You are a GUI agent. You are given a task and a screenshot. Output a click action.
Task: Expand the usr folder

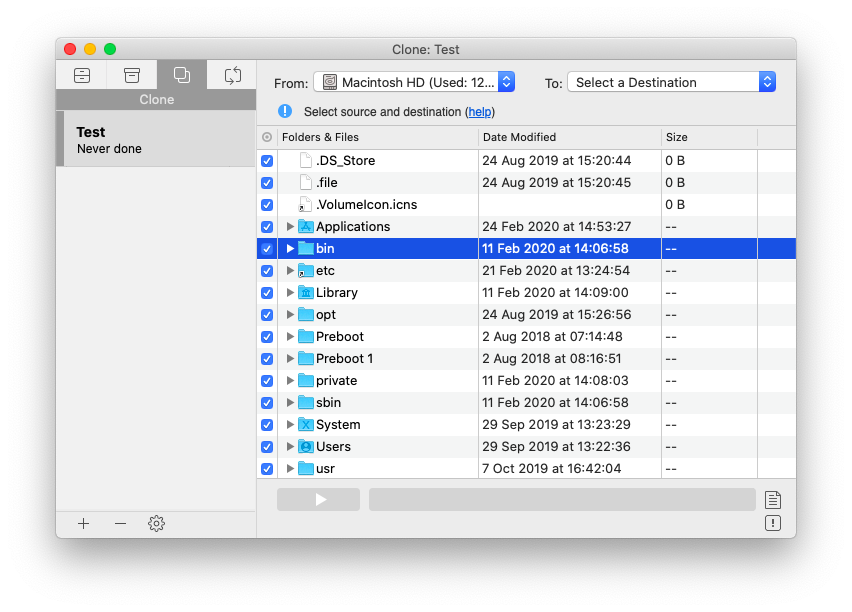tap(290, 469)
